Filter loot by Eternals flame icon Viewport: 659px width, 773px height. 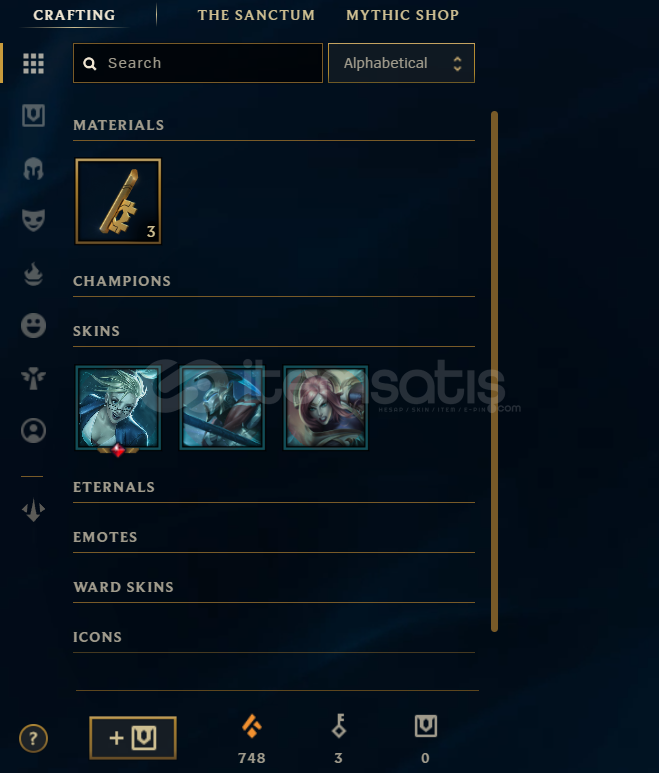34,274
